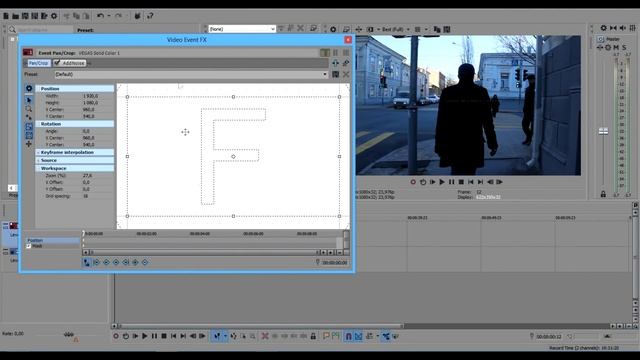Mute the Master bus
The image size is (640, 360).
click(616, 48)
